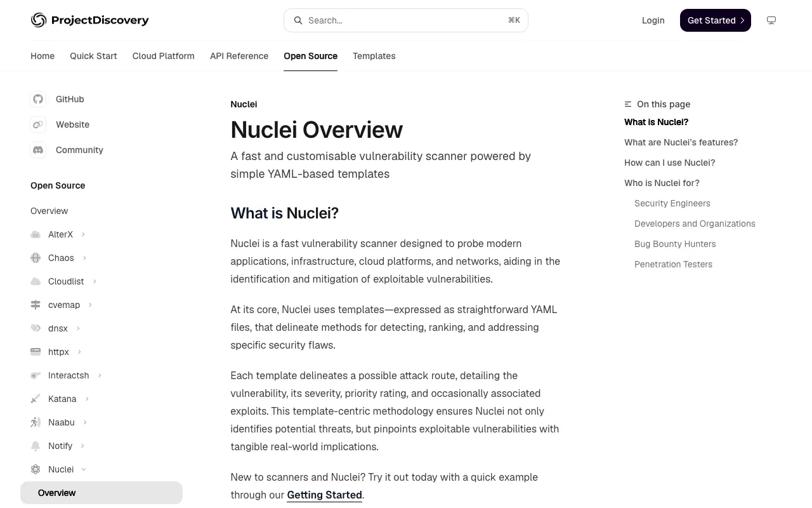Screen dimensions: 812x508
Task: Collapse the Nuclei section chevron
Action: 84,469
